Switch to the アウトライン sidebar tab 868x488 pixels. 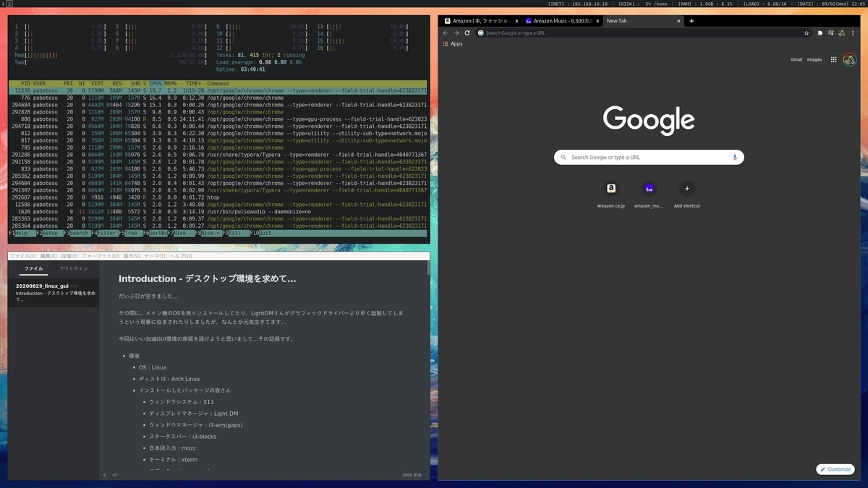coord(74,268)
